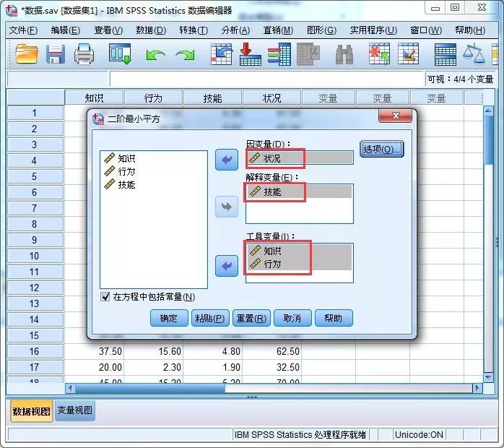This screenshot has width=504, height=448.
Task: Open the 图形(G) menu
Action: [x=321, y=30]
